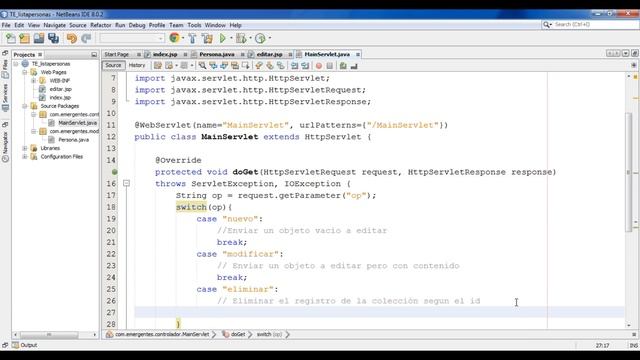Click the Output window icon in status bar

click(16, 345)
